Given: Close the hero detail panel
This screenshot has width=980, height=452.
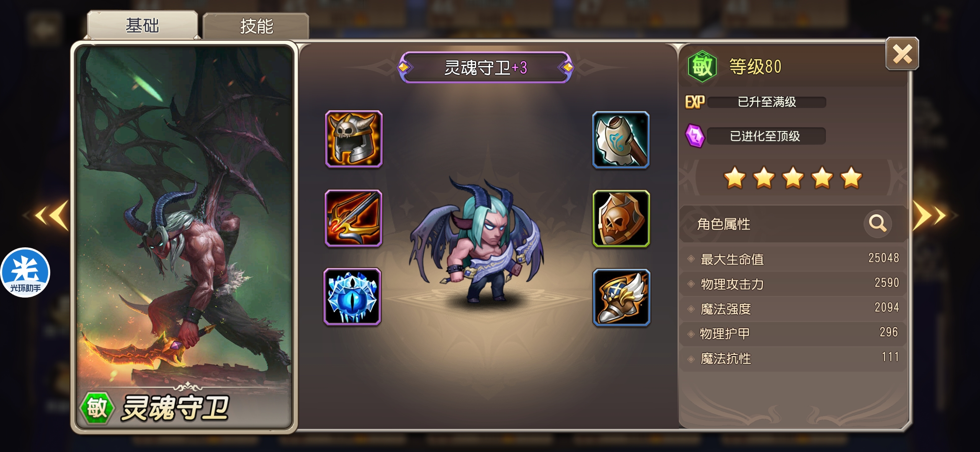Looking at the screenshot, I should tap(902, 54).
